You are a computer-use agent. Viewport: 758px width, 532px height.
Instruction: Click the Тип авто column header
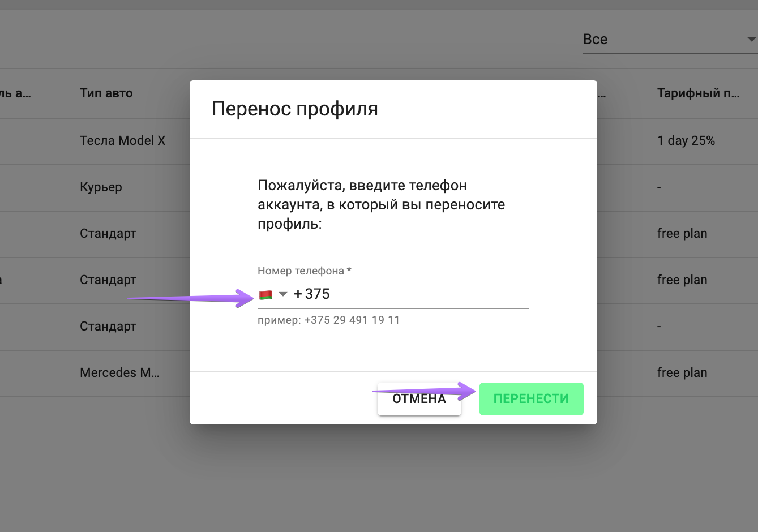(106, 93)
